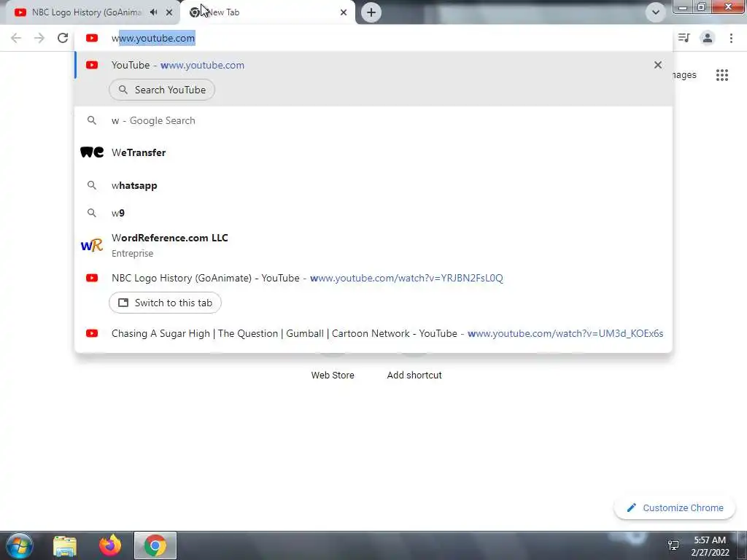Open the tab search dropdown arrow
Image resolution: width=747 pixels, height=560 pixels.
tap(656, 12)
